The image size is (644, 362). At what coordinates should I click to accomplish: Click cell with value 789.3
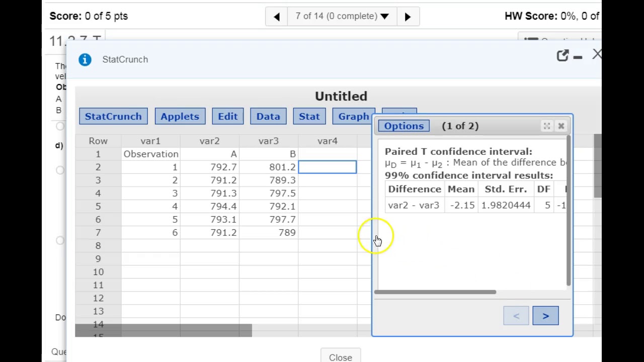[268, 180]
